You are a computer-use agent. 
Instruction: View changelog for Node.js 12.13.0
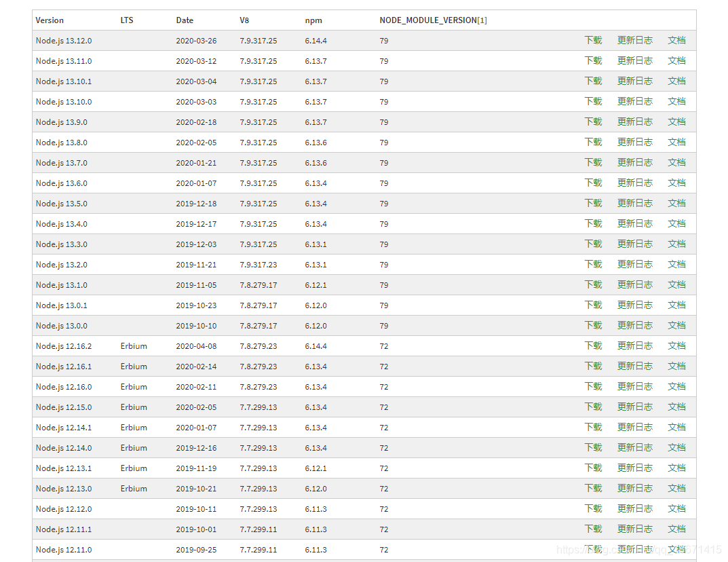click(634, 489)
